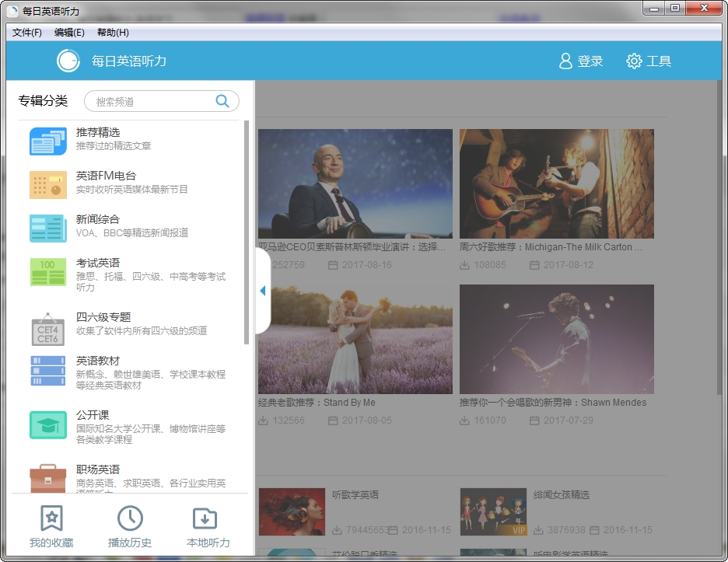Click the 职场英语 category title
This screenshot has width=728, height=562.
coord(98,469)
